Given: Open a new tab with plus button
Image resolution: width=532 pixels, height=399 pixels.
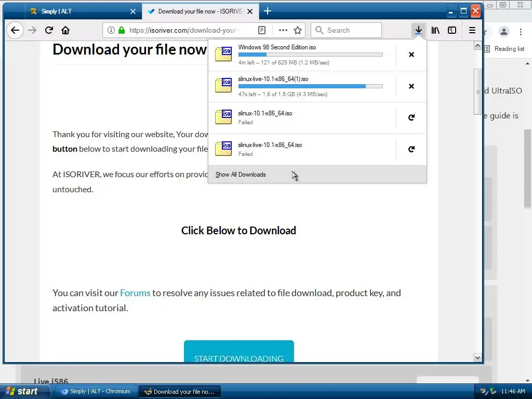Looking at the screenshot, I should point(268,11).
